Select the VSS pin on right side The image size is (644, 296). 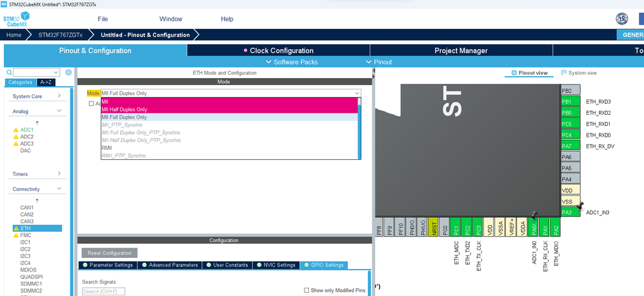[570, 201]
